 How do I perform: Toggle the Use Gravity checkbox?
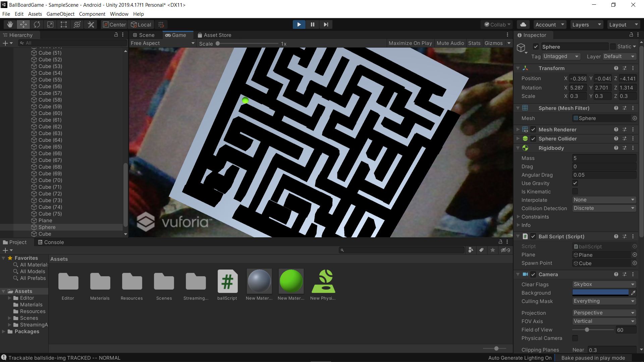(x=575, y=183)
